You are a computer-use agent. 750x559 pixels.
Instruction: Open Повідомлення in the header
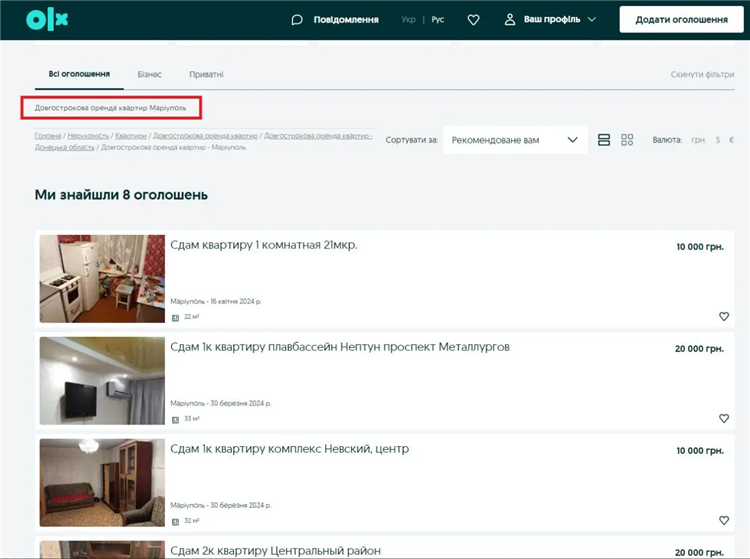(346, 20)
